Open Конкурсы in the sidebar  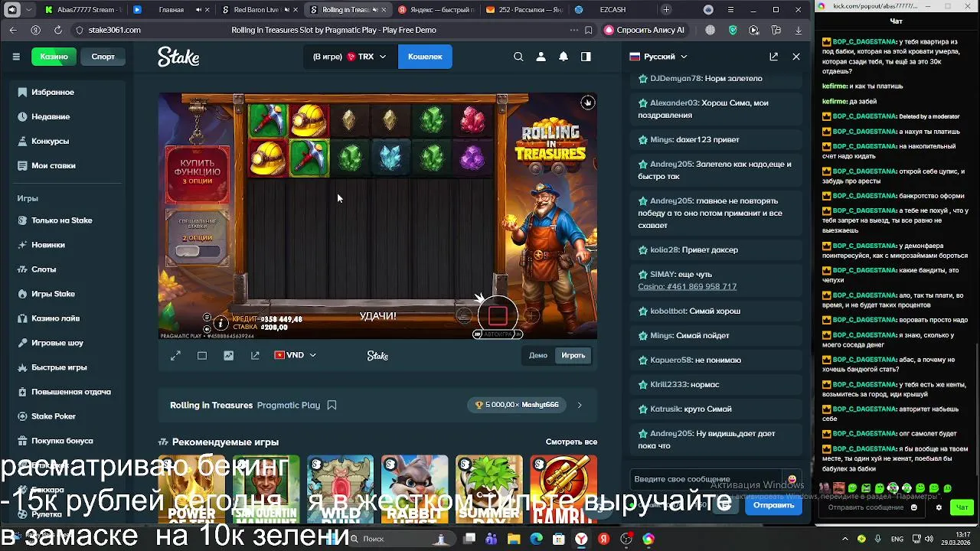68,141
